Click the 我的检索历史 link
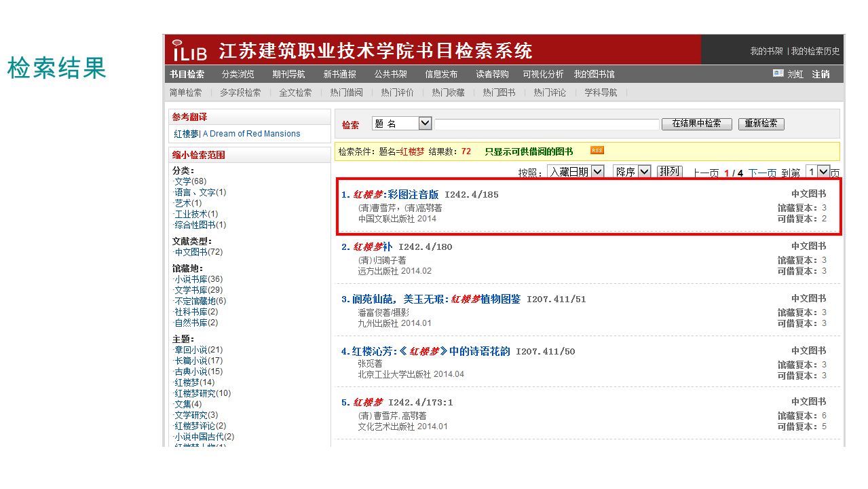 click(815, 51)
